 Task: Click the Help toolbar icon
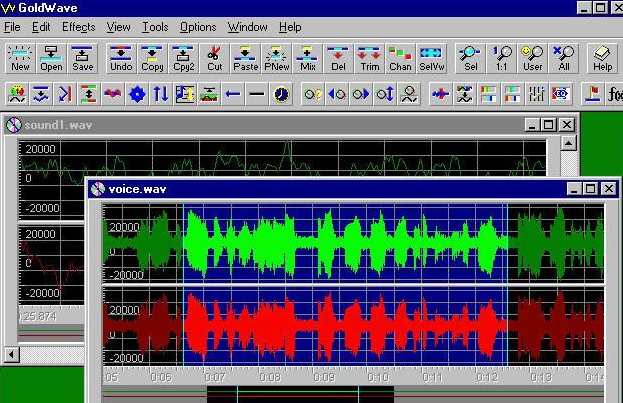pos(602,58)
